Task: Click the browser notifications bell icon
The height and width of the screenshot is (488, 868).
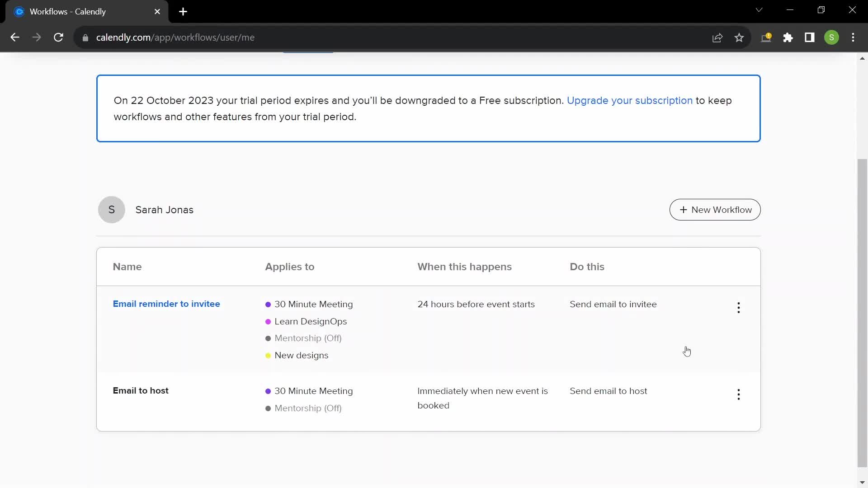Action: point(766,38)
